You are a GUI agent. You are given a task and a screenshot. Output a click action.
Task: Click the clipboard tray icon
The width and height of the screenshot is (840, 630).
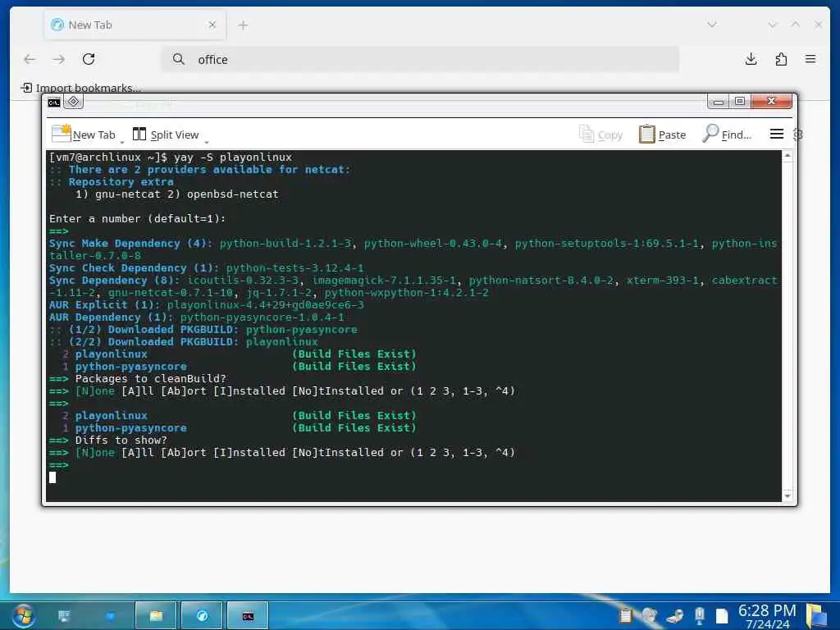tap(624, 616)
